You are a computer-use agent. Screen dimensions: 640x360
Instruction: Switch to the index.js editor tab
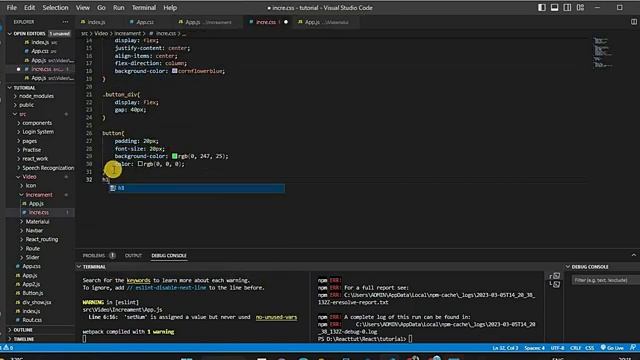(96, 22)
